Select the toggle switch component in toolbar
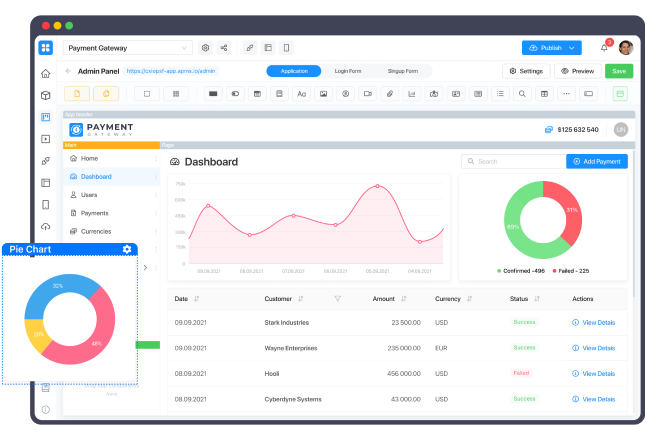The height and width of the screenshot is (440, 645). pyautogui.click(x=234, y=94)
